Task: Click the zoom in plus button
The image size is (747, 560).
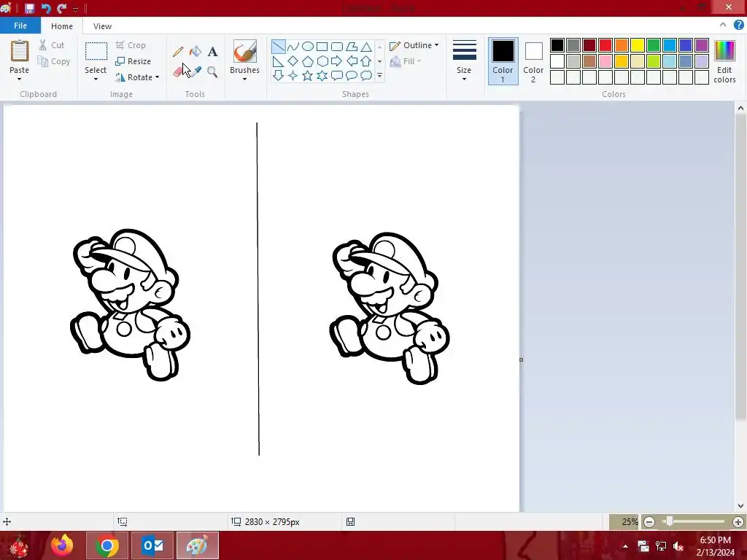Action: tap(738, 522)
